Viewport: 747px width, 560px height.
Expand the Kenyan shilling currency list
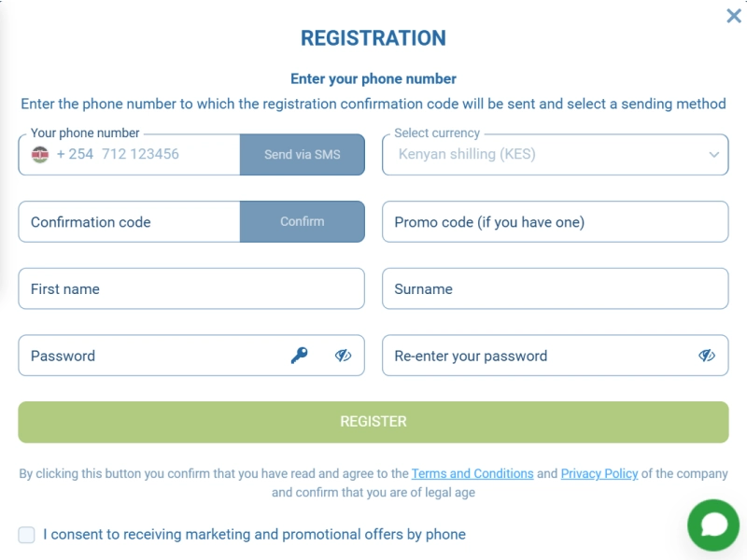715,155
